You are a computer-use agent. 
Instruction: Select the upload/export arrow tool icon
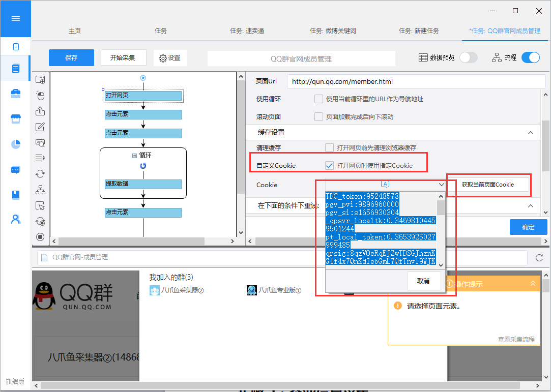[x=40, y=111]
